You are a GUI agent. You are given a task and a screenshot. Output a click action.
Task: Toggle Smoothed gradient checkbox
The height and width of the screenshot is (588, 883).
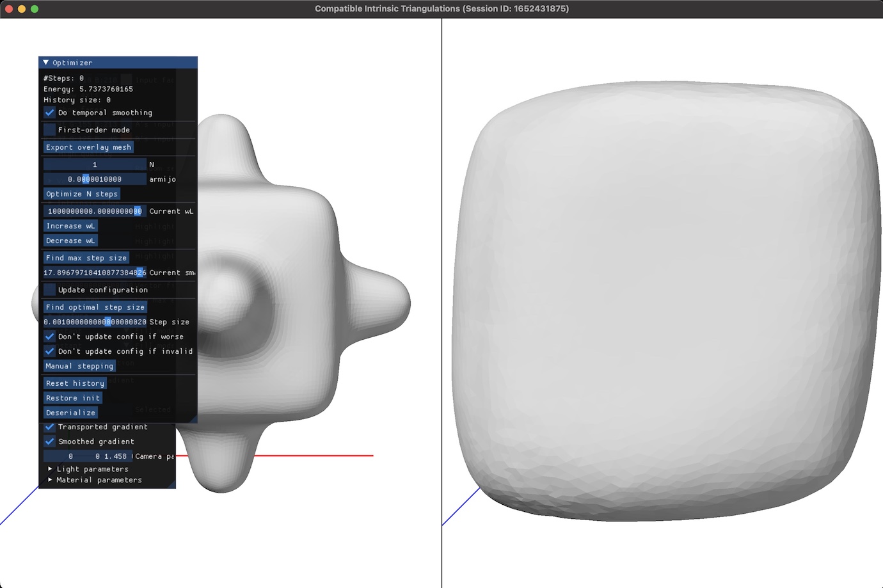pos(49,441)
